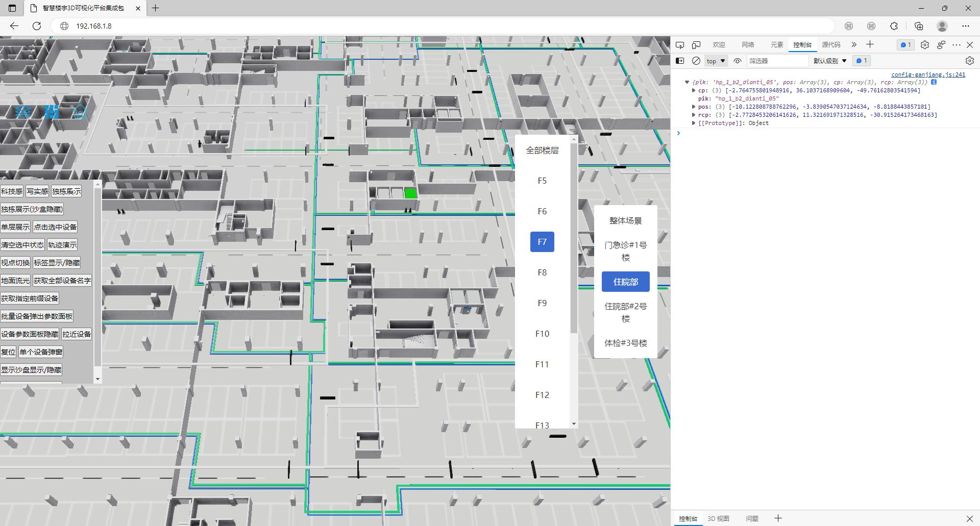Click the cyan house outline icon
The height and width of the screenshot is (526, 980).
click(x=80, y=112)
